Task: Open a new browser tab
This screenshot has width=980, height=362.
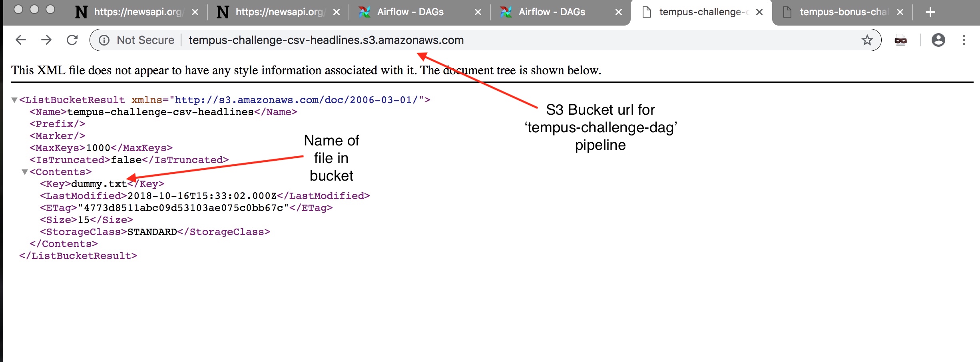Action: (930, 12)
